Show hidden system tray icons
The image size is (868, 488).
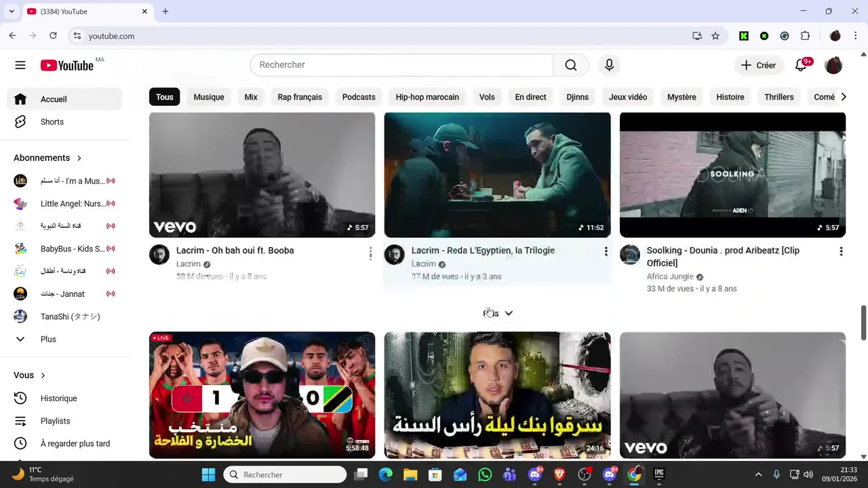click(758, 474)
